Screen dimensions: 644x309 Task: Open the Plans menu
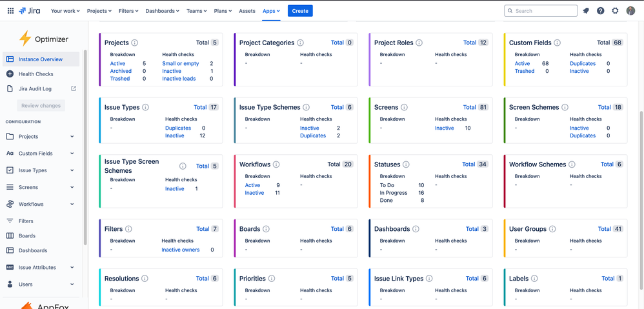click(223, 11)
